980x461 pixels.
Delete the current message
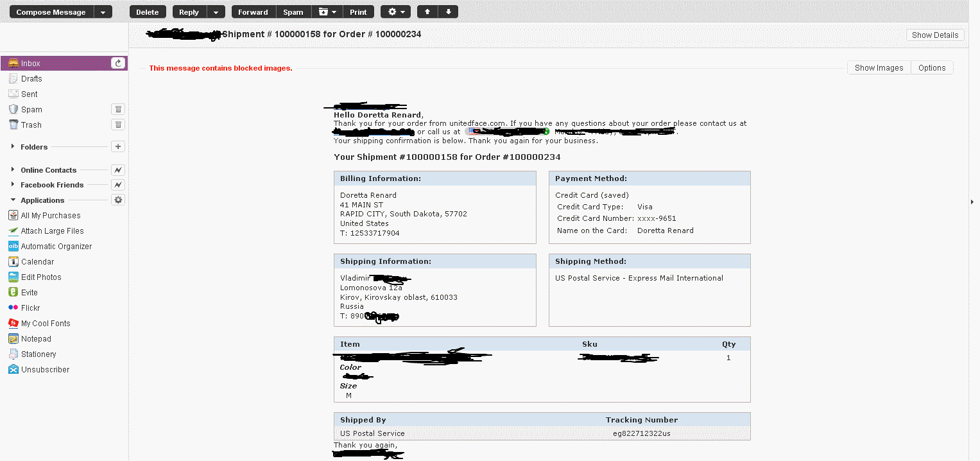(x=148, y=12)
